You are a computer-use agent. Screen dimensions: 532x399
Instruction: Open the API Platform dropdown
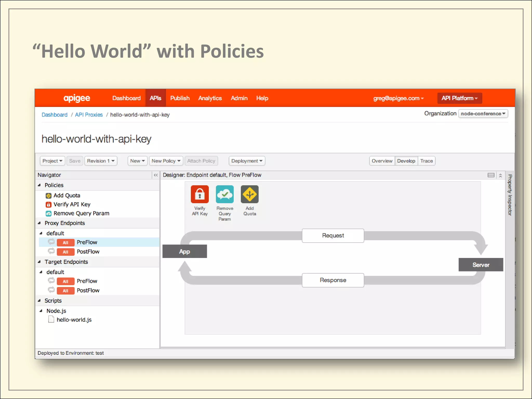(x=460, y=98)
